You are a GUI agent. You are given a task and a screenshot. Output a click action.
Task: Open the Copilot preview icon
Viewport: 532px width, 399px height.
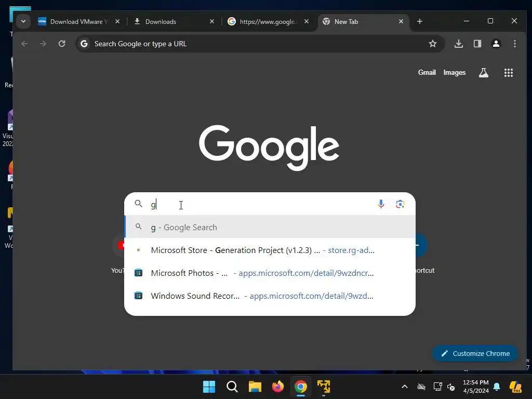point(515,387)
